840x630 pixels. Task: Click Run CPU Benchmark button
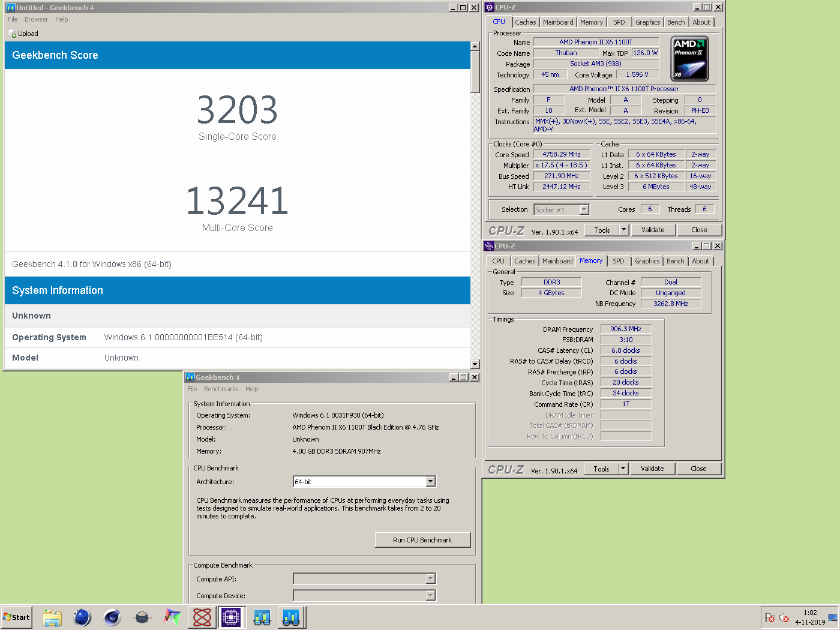tap(422, 540)
